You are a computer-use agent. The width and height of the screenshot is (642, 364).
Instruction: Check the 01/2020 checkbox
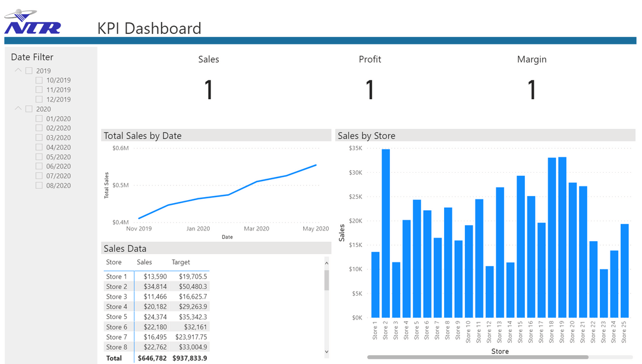tap(39, 118)
